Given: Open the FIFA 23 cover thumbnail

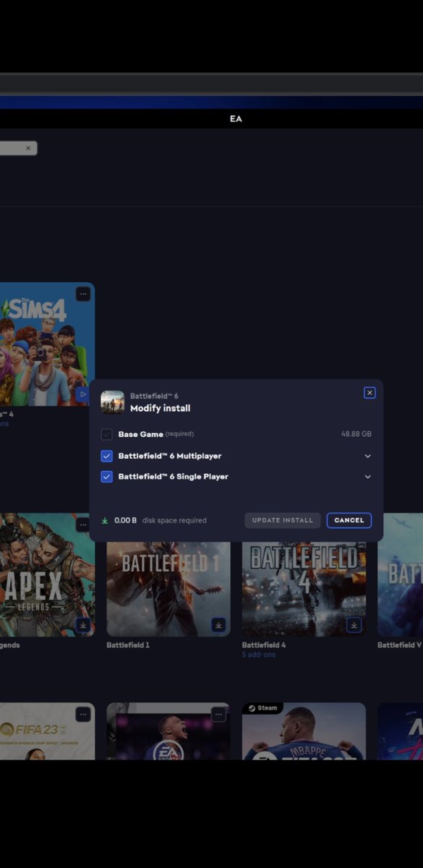Looking at the screenshot, I should (47, 731).
